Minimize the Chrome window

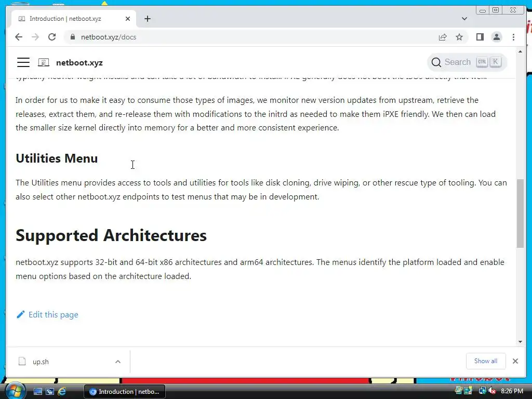(482, 10)
